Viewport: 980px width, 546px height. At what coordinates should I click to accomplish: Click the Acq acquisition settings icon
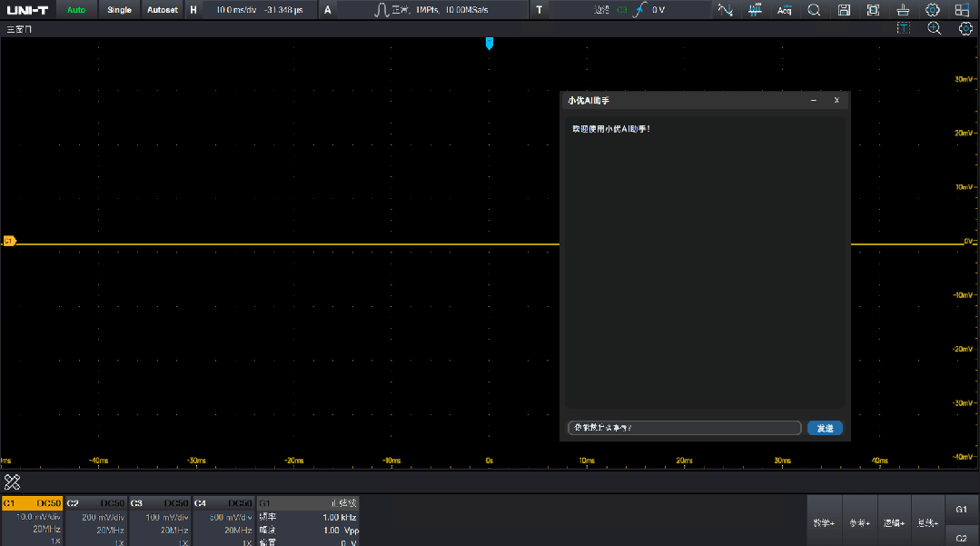coord(784,10)
